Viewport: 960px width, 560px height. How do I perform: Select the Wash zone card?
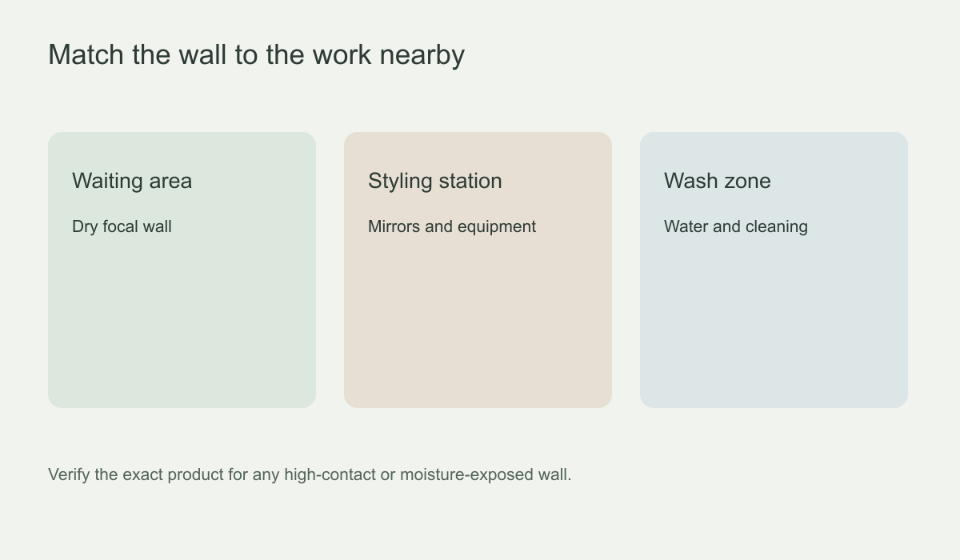click(x=774, y=270)
